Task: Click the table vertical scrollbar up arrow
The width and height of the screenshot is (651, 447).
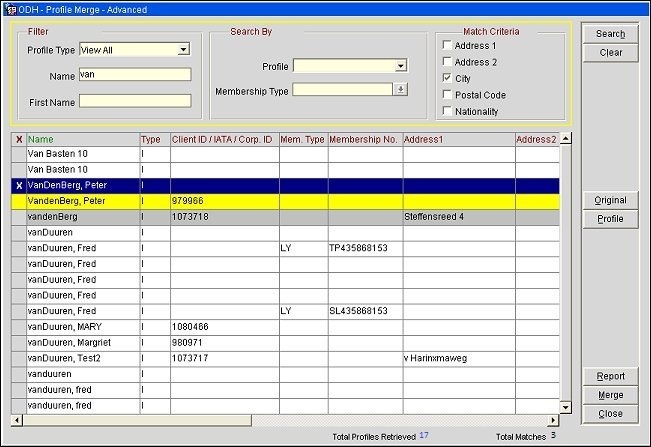Action: click(x=566, y=139)
